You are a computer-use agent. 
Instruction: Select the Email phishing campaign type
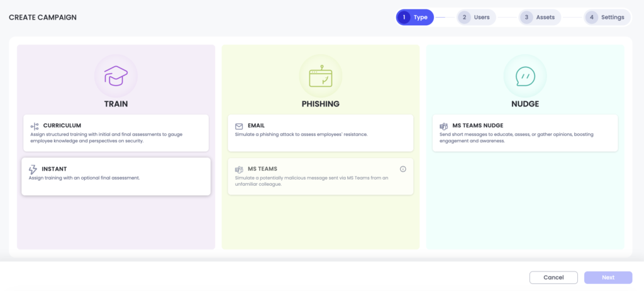(320, 133)
